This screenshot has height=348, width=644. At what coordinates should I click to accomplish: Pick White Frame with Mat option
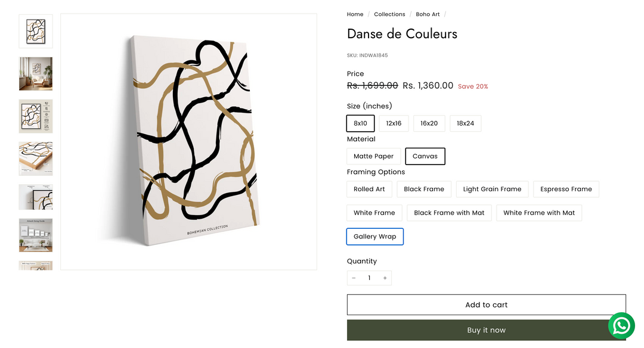[539, 213]
